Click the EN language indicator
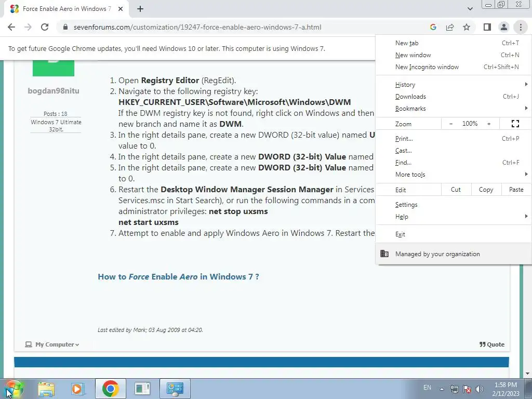532x399 pixels. tap(427, 388)
